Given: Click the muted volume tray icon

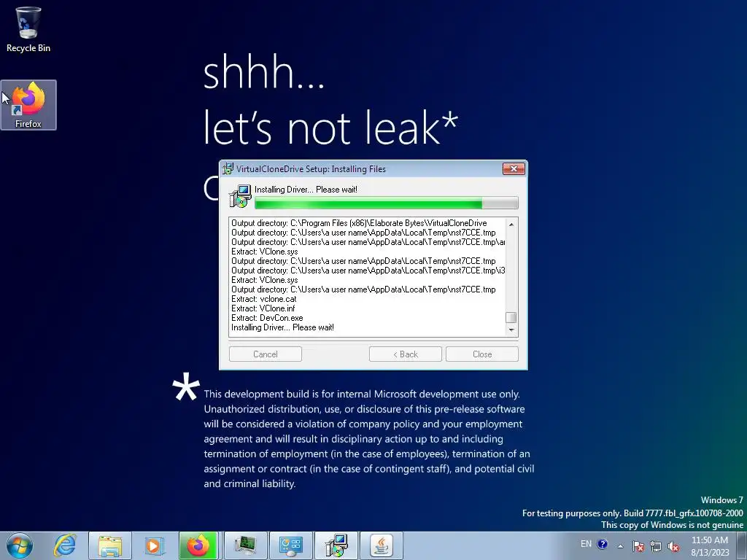Looking at the screenshot, I should pos(673,546).
